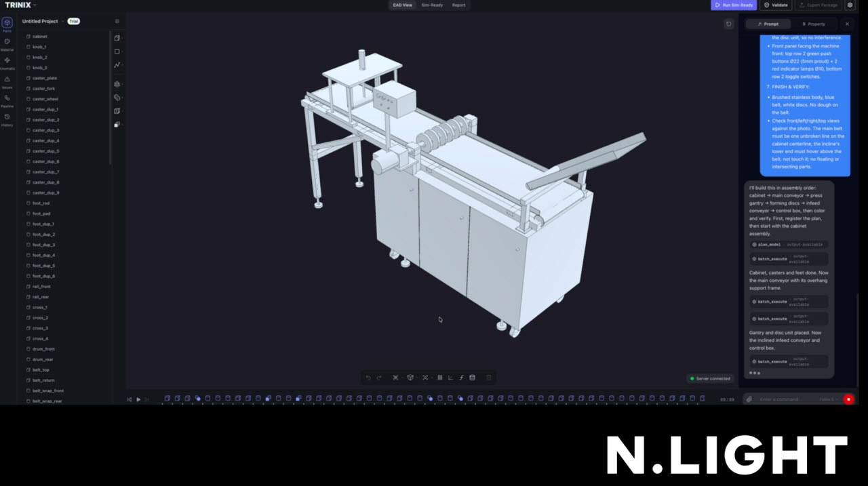Select the cabinet part in the tree
Viewport: 868px width, 486px height.
pyautogui.click(x=40, y=37)
